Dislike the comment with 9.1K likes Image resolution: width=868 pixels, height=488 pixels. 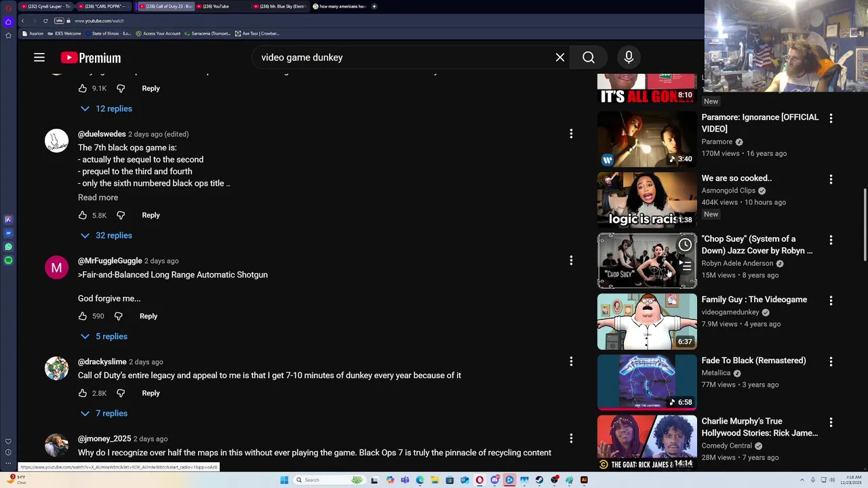coord(121,88)
